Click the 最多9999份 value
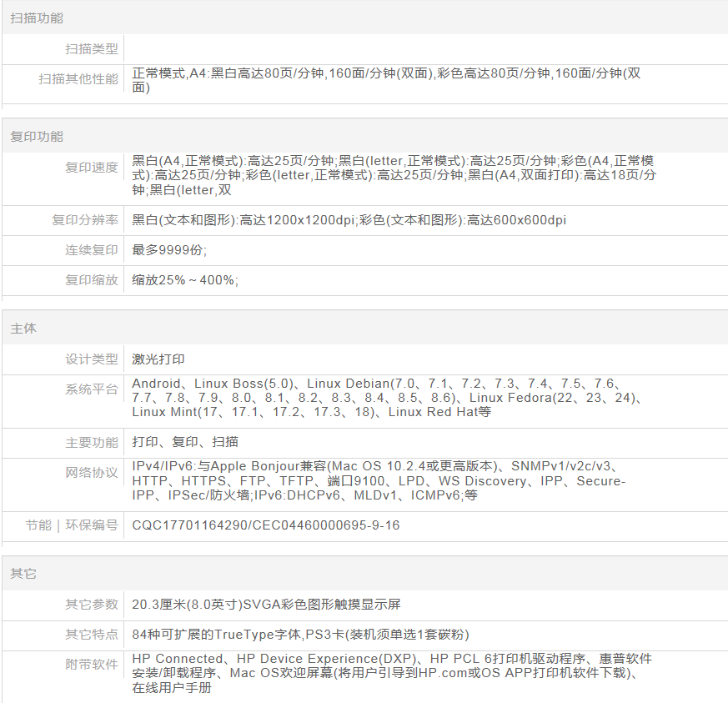Screen dimensions: 728x703 [x=169, y=250]
